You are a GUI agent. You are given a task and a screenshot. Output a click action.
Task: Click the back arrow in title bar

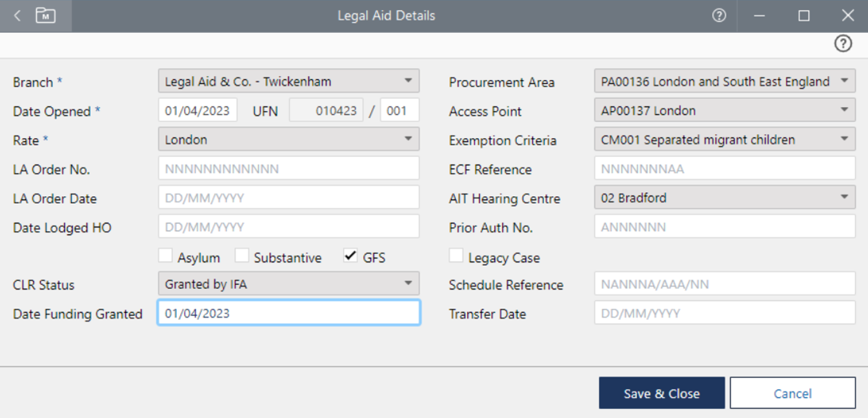click(17, 16)
